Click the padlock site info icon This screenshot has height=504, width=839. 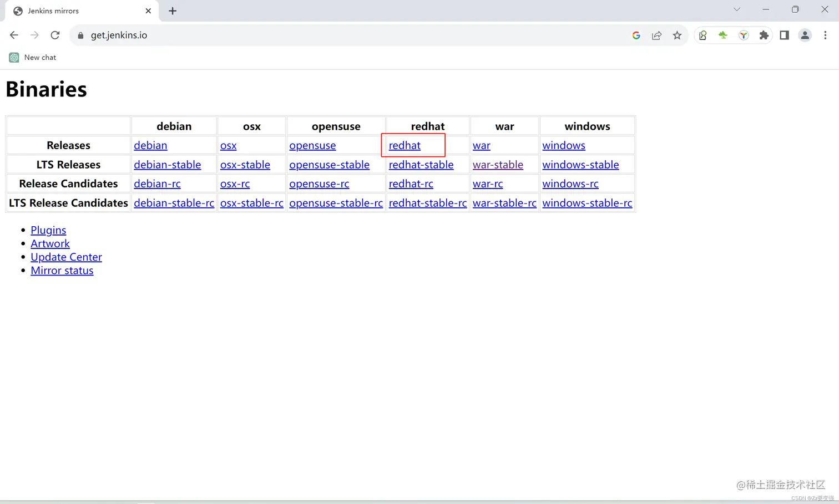pos(80,35)
